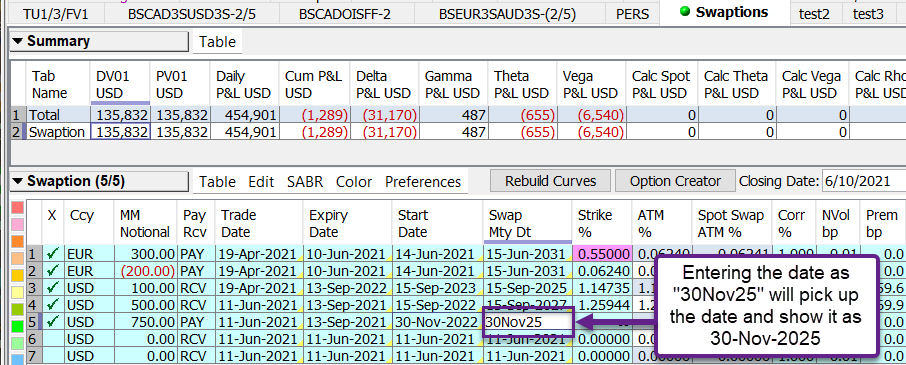Select the light blue color swatch
906x365 pixels.
coord(17,359)
